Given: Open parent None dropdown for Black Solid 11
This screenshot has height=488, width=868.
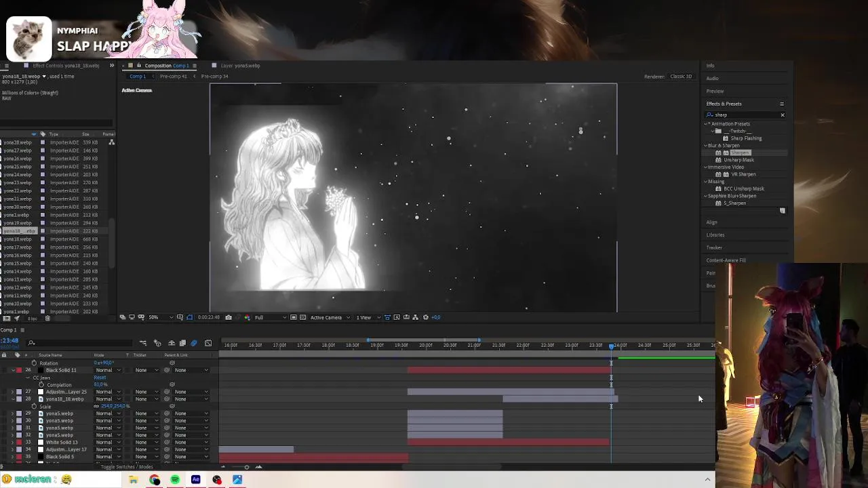Looking at the screenshot, I should pos(191,370).
